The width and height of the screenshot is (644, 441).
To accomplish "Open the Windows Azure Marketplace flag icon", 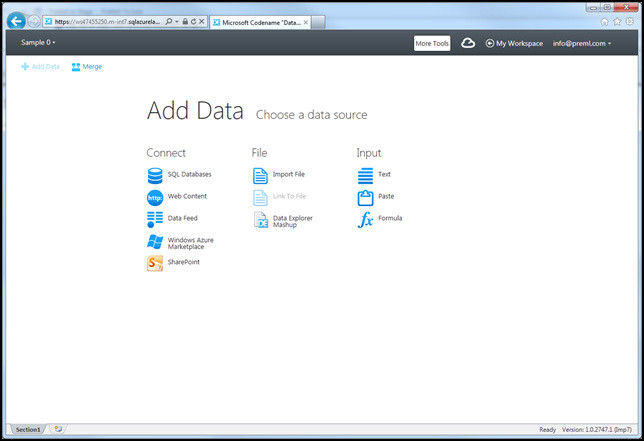I will [155, 242].
